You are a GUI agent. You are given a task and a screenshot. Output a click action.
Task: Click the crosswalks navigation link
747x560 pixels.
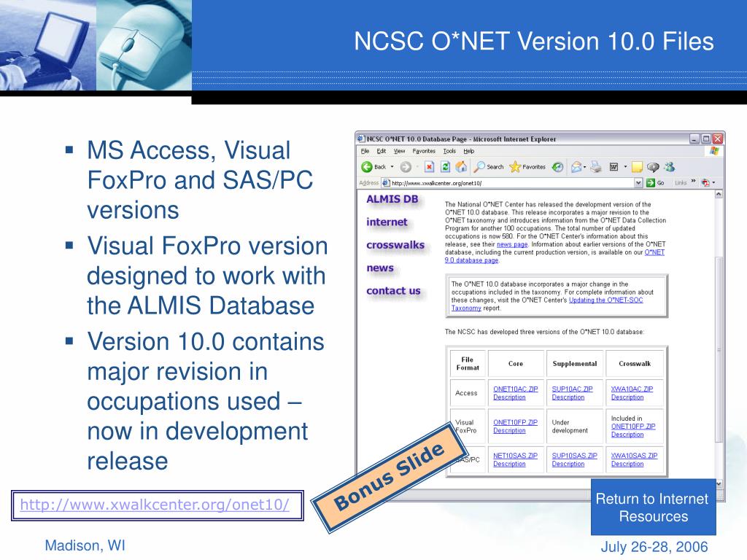pos(395,245)
